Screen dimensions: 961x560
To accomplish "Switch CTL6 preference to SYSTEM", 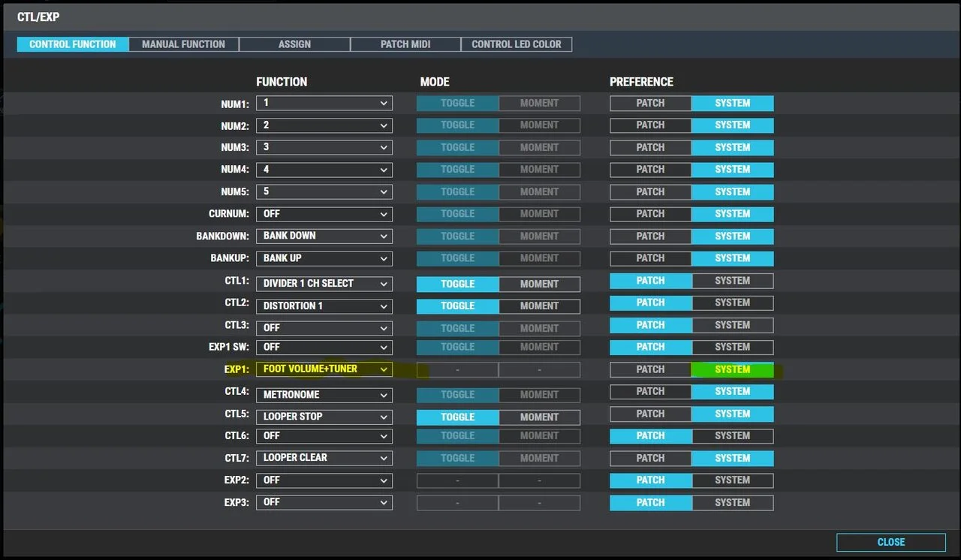I will point(732,435).
